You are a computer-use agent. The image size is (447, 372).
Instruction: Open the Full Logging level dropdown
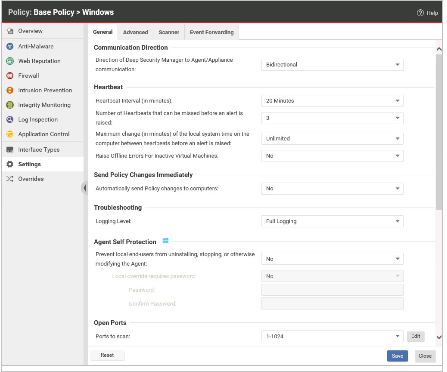pyautogui.click(x=332, y=221)
